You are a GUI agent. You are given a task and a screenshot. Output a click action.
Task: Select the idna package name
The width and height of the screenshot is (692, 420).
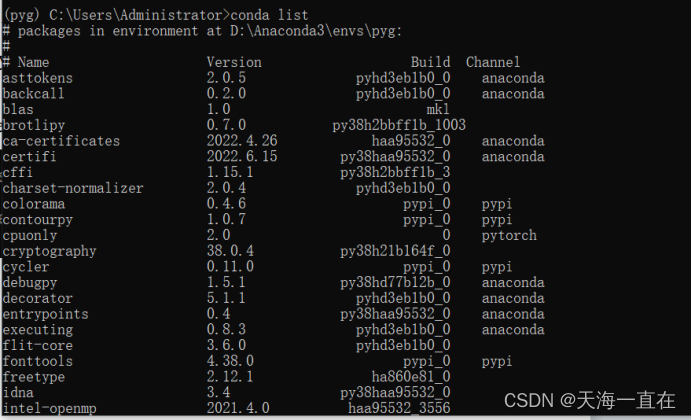(x=18, y=393)
